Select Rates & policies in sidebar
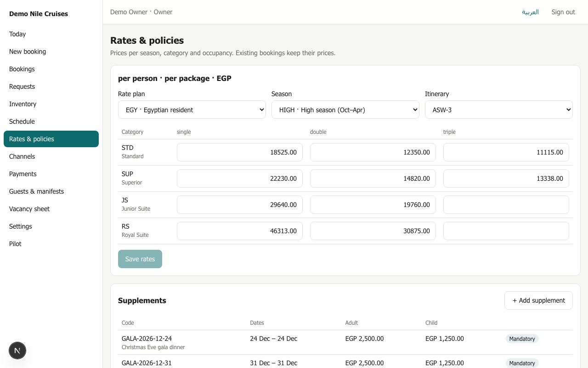 tap(51, 139)
